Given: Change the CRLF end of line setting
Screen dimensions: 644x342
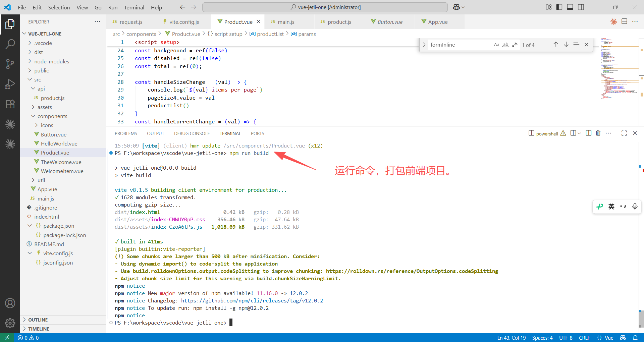Looking at the screenshot, I should click(584, 338).
